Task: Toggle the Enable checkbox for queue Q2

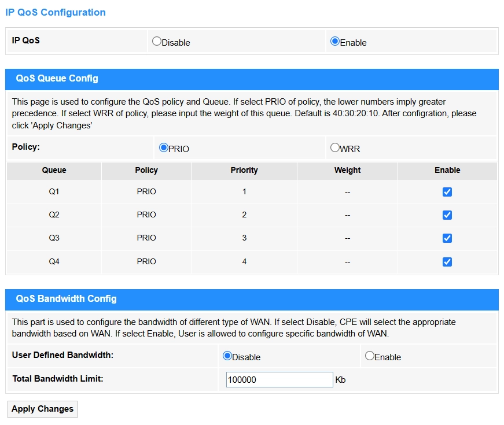Action: click(x=447, y=215)
